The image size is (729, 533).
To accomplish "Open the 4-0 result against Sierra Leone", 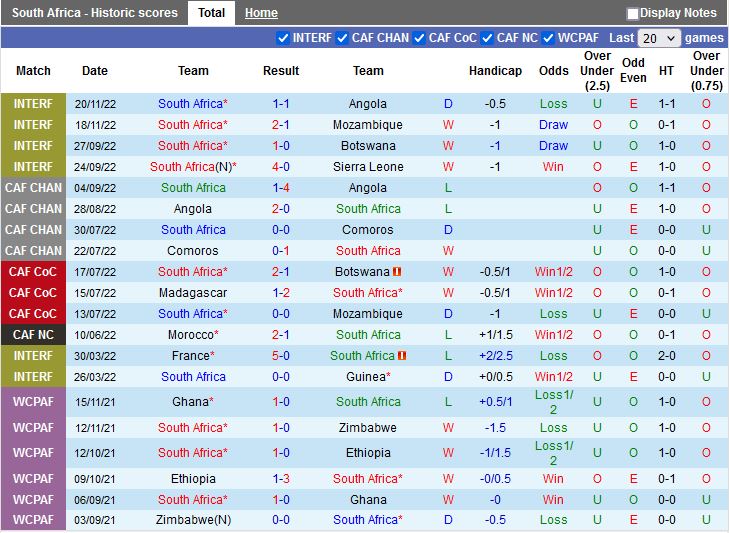I will 281,167.
